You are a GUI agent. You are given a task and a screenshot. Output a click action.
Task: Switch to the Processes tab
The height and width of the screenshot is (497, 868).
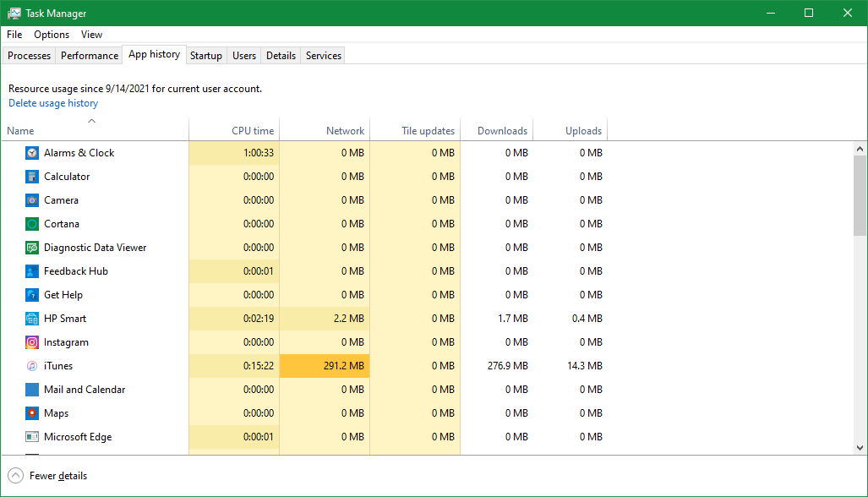coord(29,55)
